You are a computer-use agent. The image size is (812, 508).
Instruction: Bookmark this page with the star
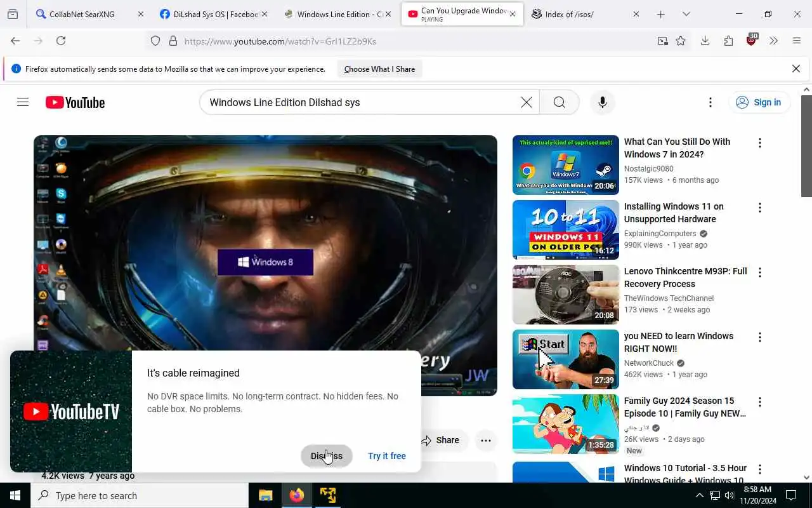coord(681,41)
